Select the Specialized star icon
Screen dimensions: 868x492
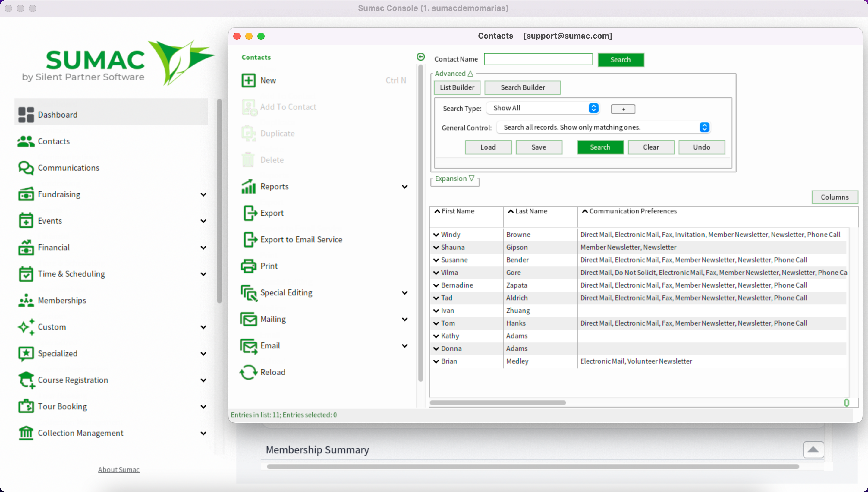pyautogui.click(x=26, y=353)
